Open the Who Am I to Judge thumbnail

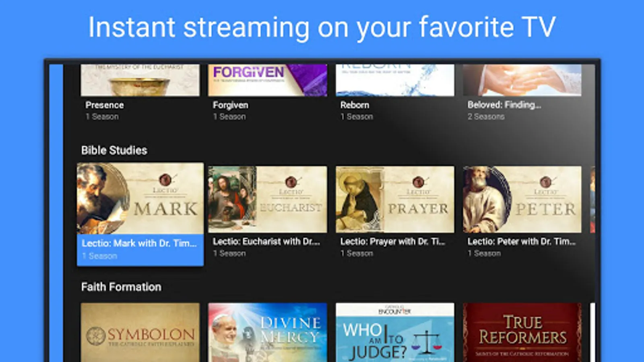[x=395, y=332]
